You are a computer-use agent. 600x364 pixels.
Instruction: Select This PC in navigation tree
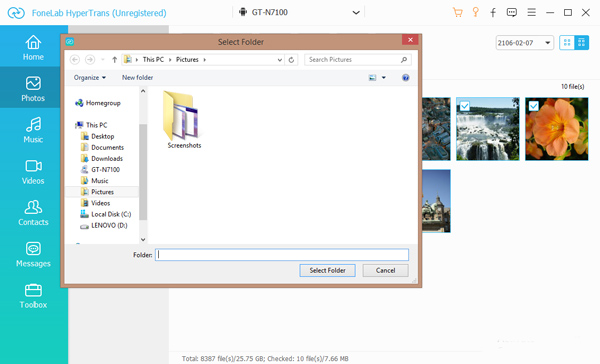pyautogui.click(x=92, y=125)
